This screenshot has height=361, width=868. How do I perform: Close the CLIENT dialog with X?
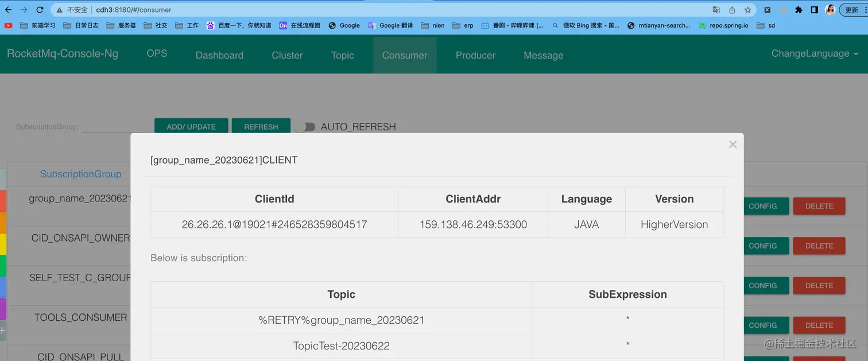point(733,145)
